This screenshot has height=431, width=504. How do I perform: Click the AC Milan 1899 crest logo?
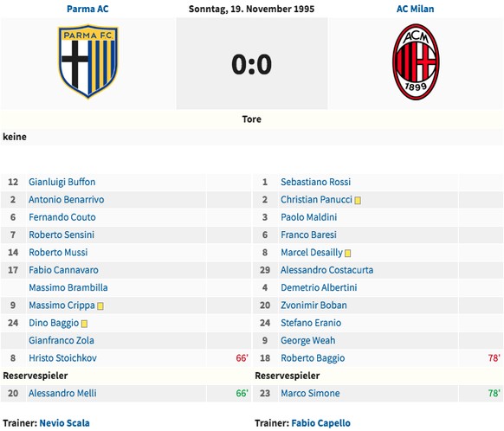coord(416,61)
